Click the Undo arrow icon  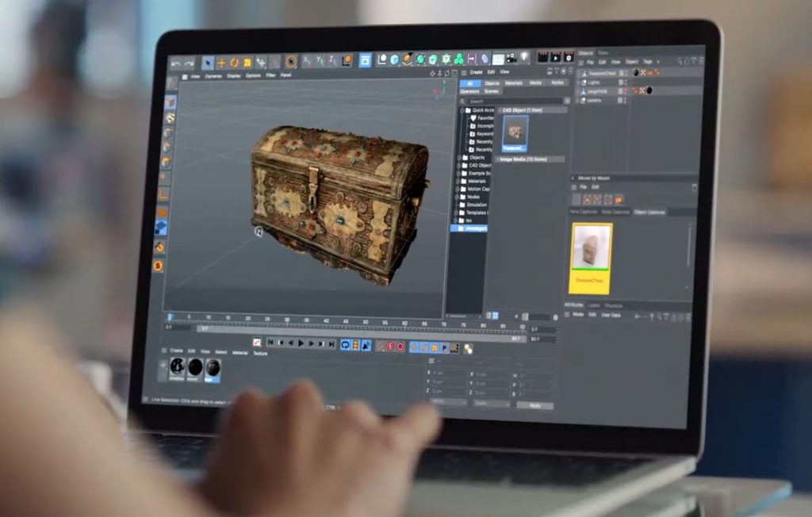pos(176,63)
